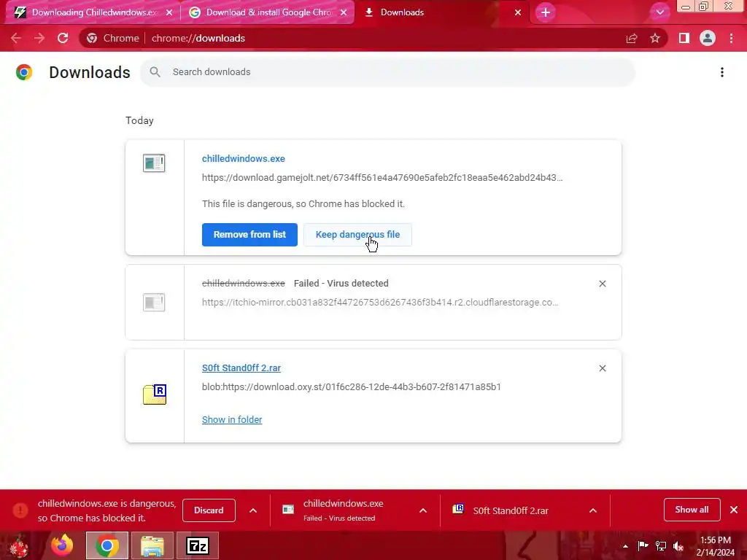Viewport: 747px width, 560px height.
Task: Open the taskbar clock showing 1:56 PM
Action: pyautogui.click(x=716, y=546)
